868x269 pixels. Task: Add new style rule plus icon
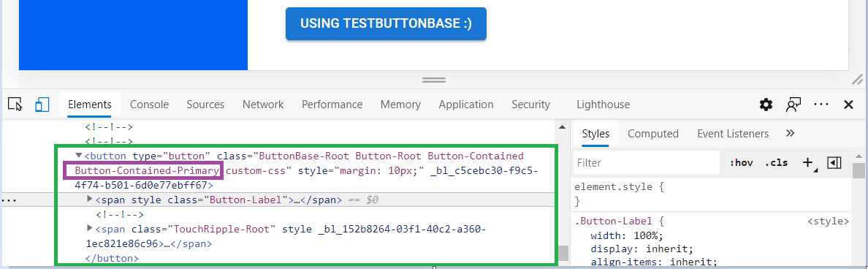[807, 163]
